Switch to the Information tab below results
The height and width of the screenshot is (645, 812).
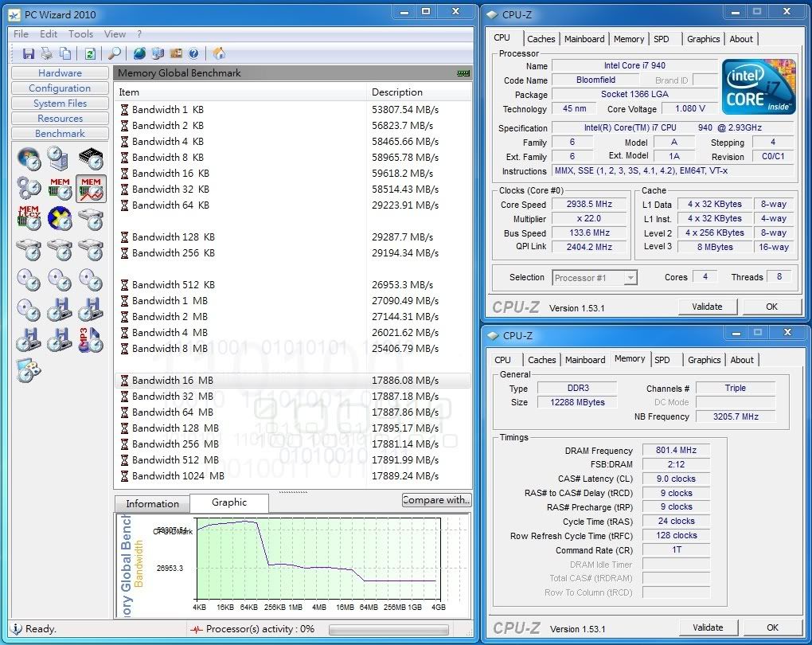point(152,503)
